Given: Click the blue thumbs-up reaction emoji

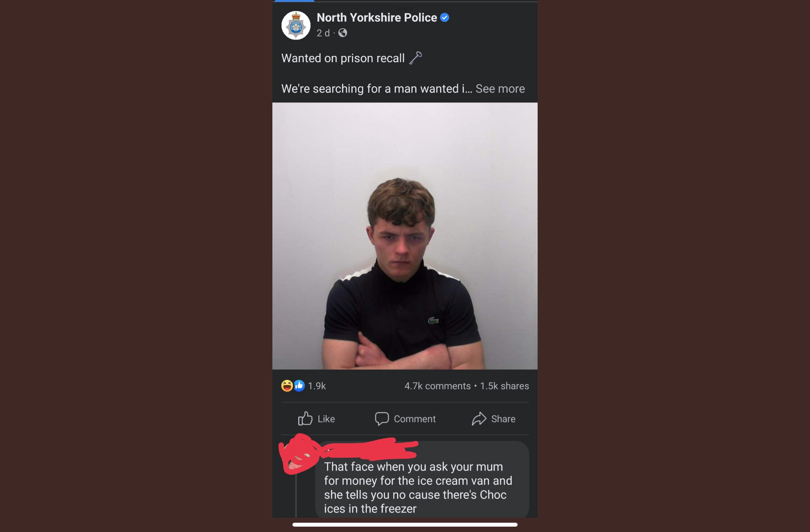Looking at the screenshot, I should tap(299, 385).
